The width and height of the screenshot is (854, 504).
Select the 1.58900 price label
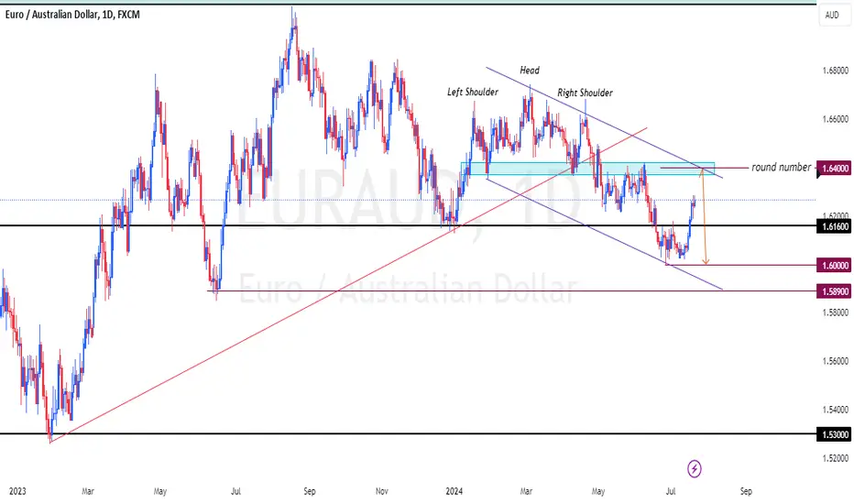tap(835, 291)
